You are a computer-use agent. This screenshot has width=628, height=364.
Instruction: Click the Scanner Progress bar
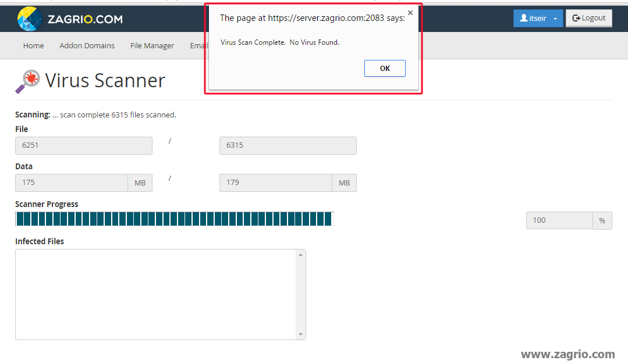tap(174, 219)
